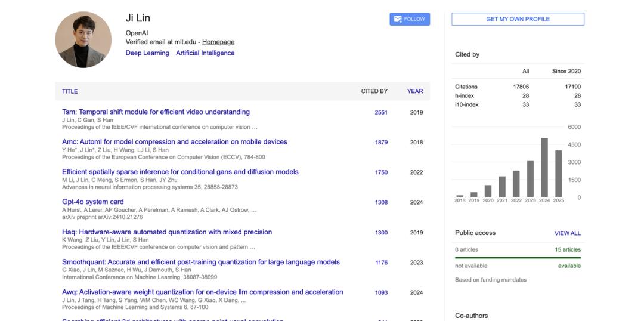
Task: Click the Based on funding mandates text
Action: click(x=490, y=280)
